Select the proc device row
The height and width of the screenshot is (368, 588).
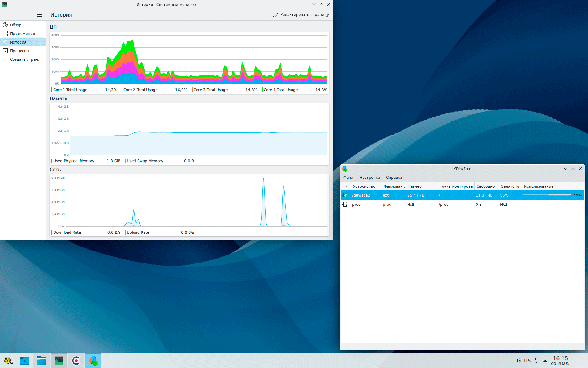point(356,205)
